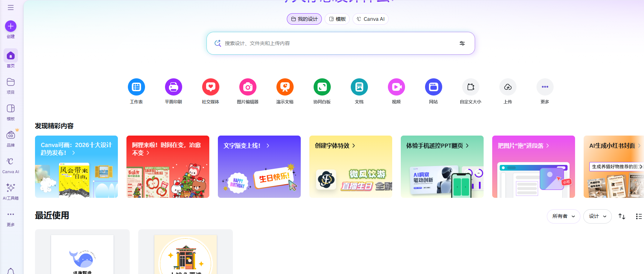Open the sort order arrows
This screenshot has height=274, width=644.
pos(622,216)
